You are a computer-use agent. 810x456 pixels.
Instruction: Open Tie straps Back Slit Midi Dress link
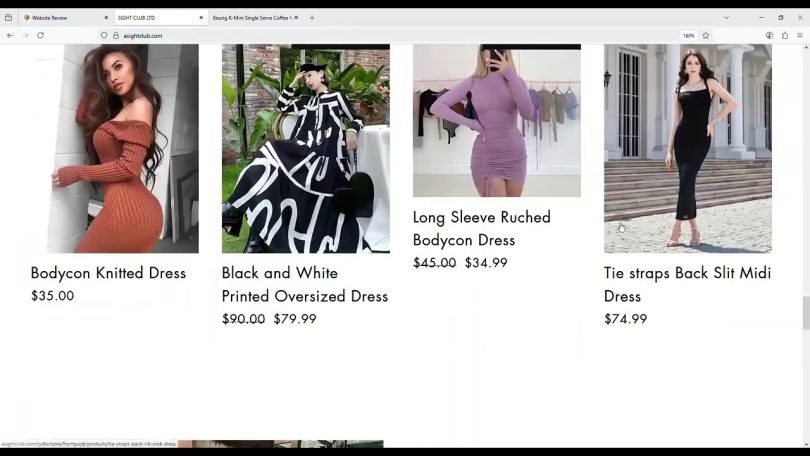click(688, 285)
